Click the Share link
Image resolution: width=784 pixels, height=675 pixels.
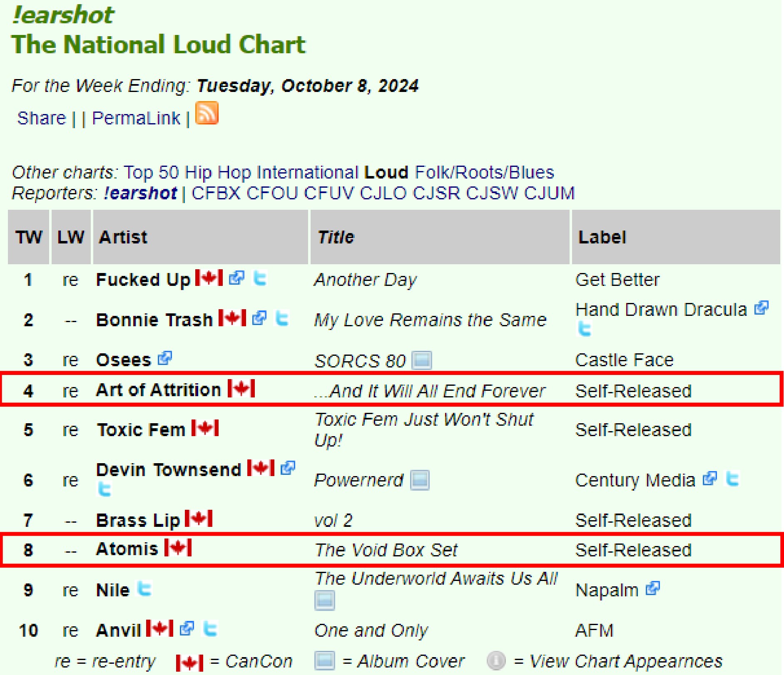click(x=41, y=118)
